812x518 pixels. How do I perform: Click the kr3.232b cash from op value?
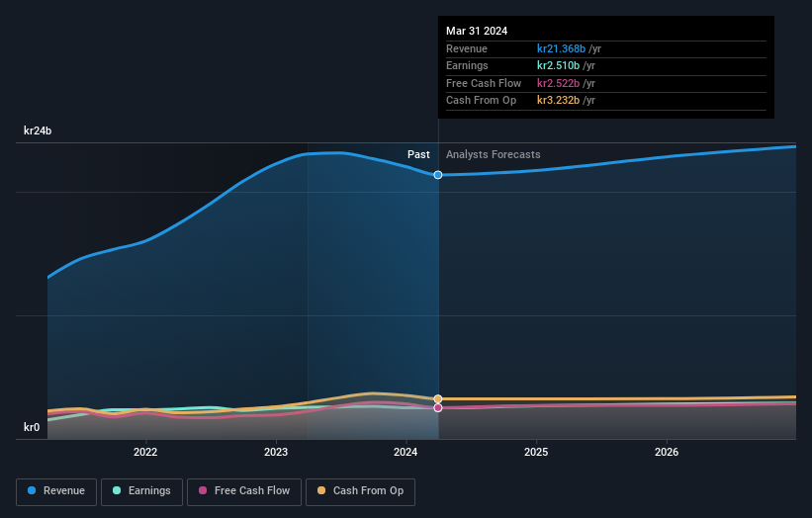pos(558,101)
